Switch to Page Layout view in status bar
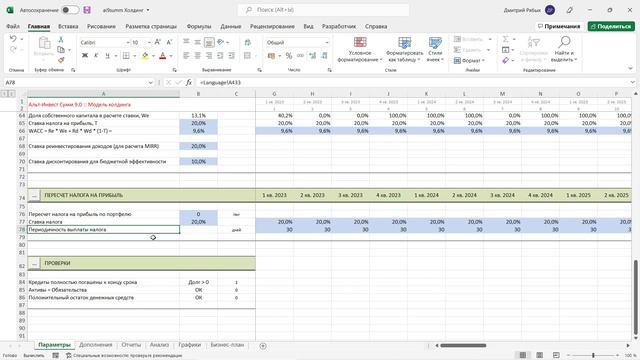This screenshot has height=360, width=640. point(539,355)
